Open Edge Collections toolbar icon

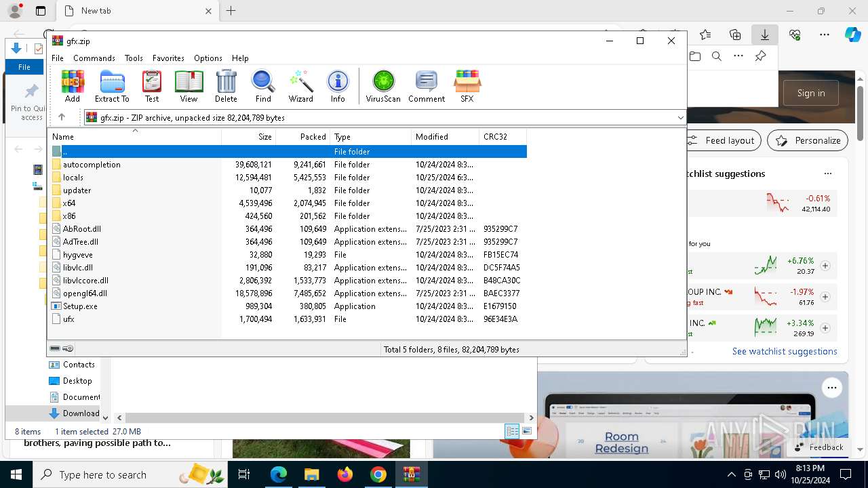(735, 35)
